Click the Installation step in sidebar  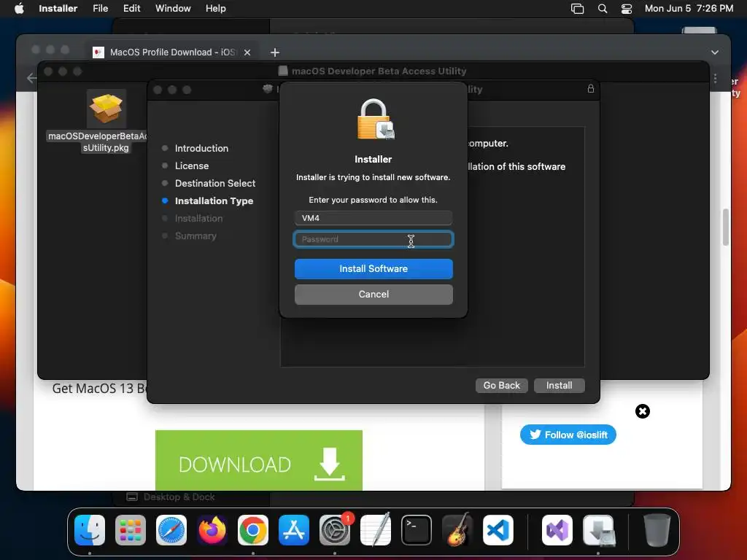pyautogui.click(x=198, y=219)
